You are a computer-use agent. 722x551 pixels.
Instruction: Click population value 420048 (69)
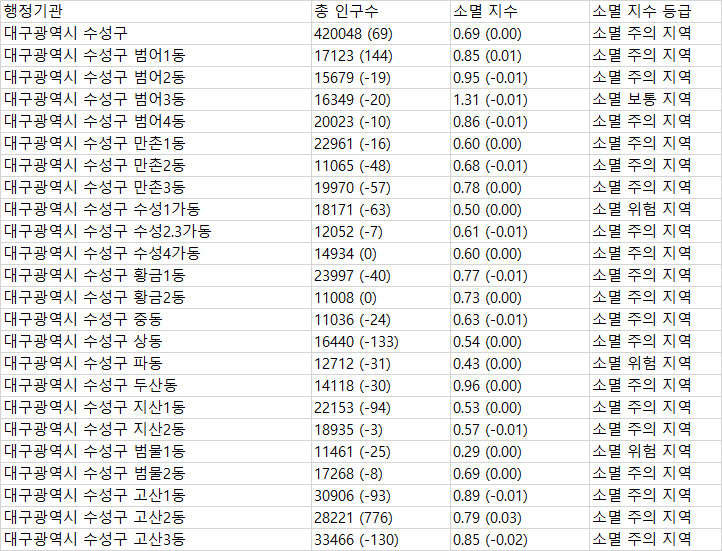[353, 34]
